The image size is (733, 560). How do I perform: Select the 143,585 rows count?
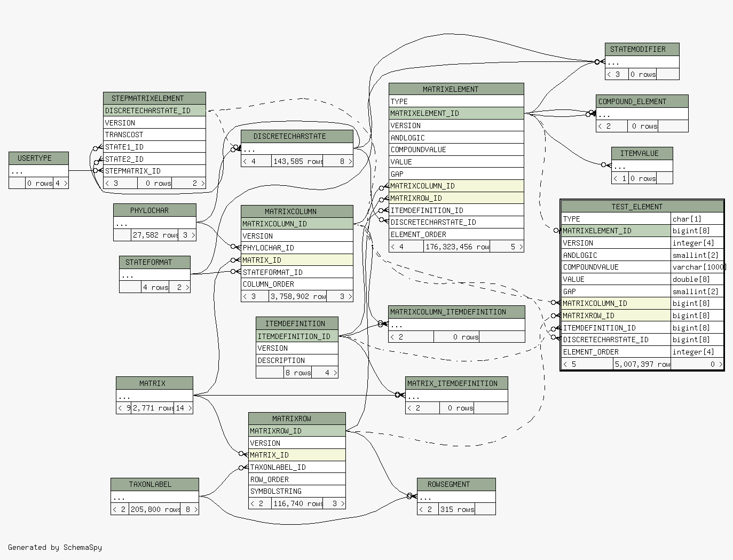(298, 161)
